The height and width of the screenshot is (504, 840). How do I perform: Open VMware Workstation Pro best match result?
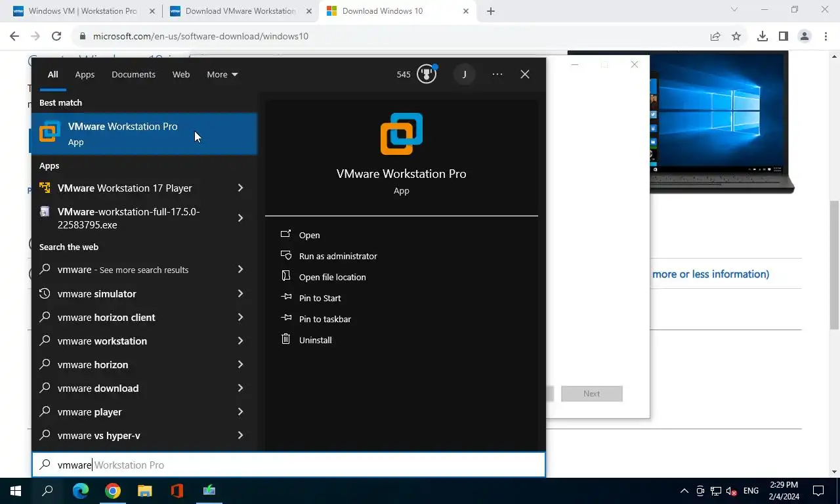(144, 134)
